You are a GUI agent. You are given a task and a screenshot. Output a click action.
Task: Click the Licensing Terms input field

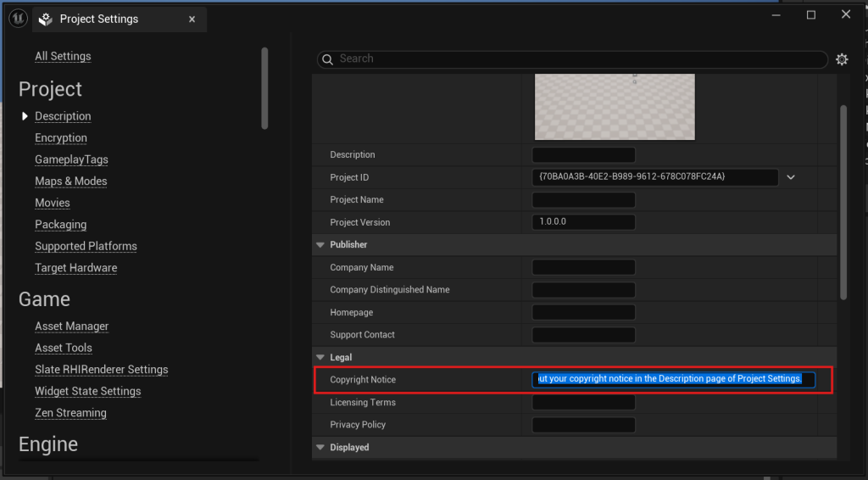[583, 403]
